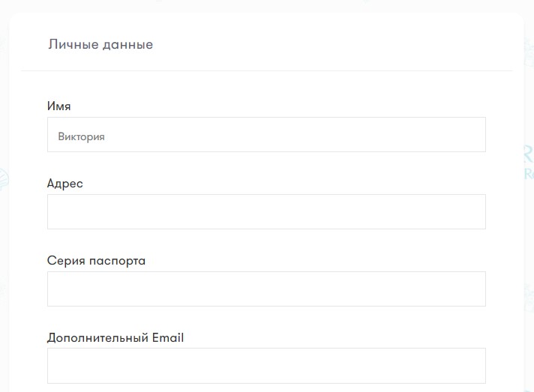Viewport: 534px width, 392px height.
Task: Select the Серия паспорта text box
Action: pyautogui.click(x=266, y=289)
